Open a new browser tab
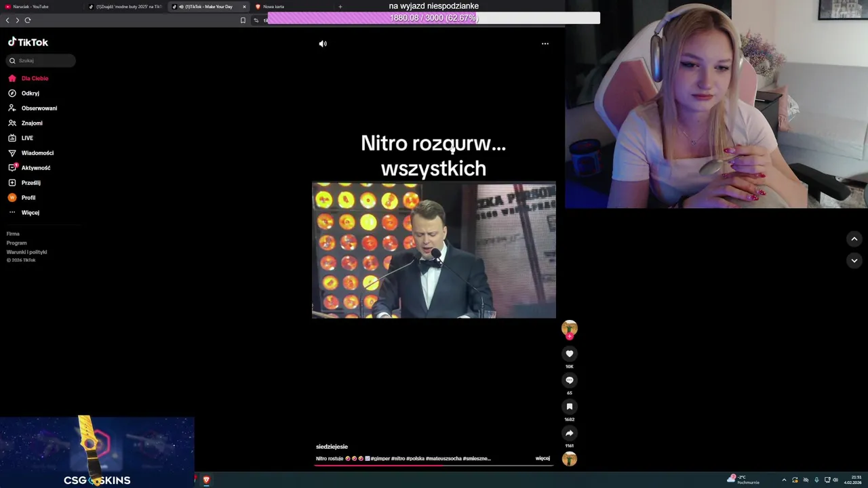The image size is (868, 488). click(x=340, y=7)
